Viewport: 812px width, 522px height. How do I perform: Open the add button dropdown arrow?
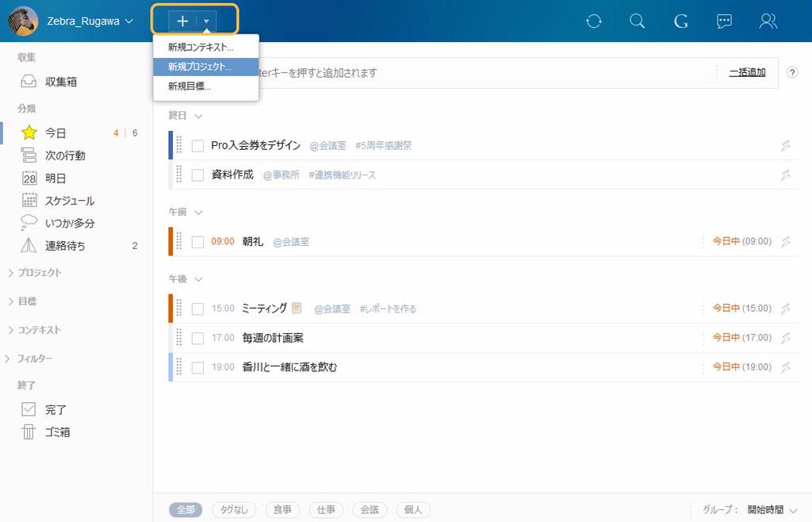coord(206,21)
